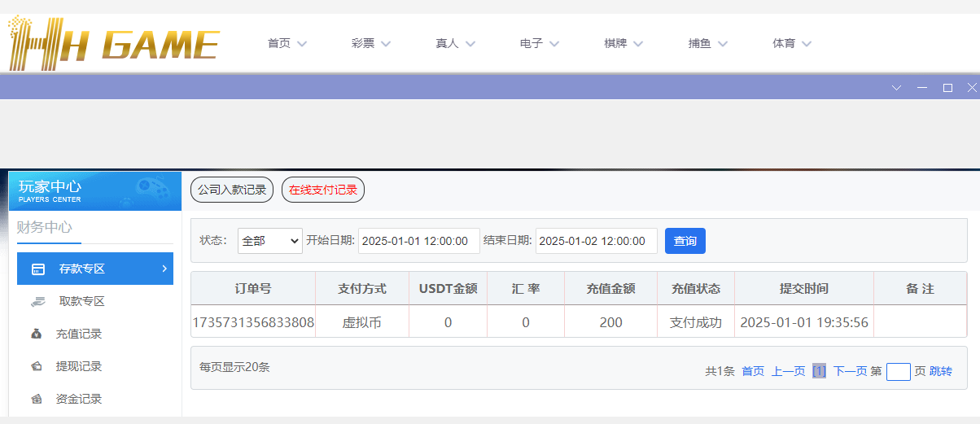Click the collapse chevron in purple bar
This screenshot has width=980, height=424.
click(896, 87)
